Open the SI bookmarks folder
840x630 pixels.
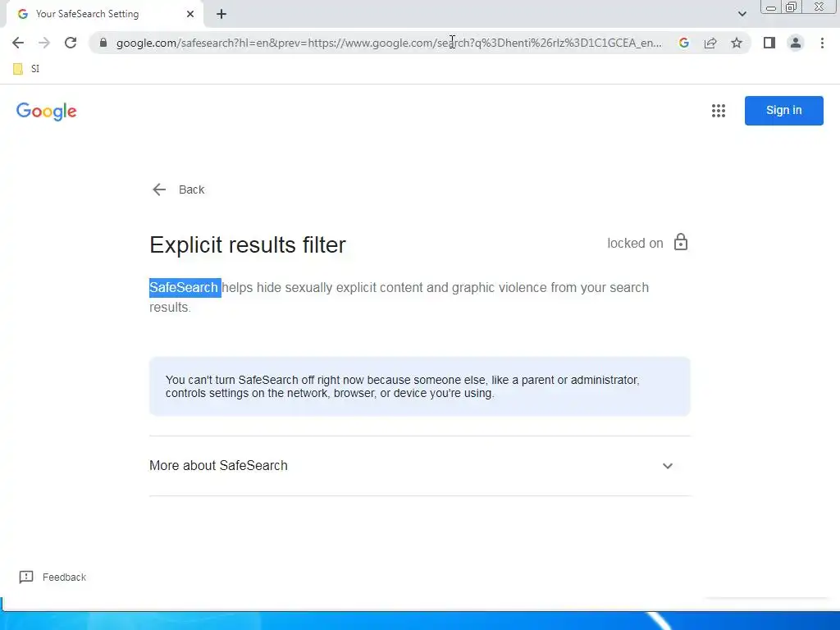point(26,69)
